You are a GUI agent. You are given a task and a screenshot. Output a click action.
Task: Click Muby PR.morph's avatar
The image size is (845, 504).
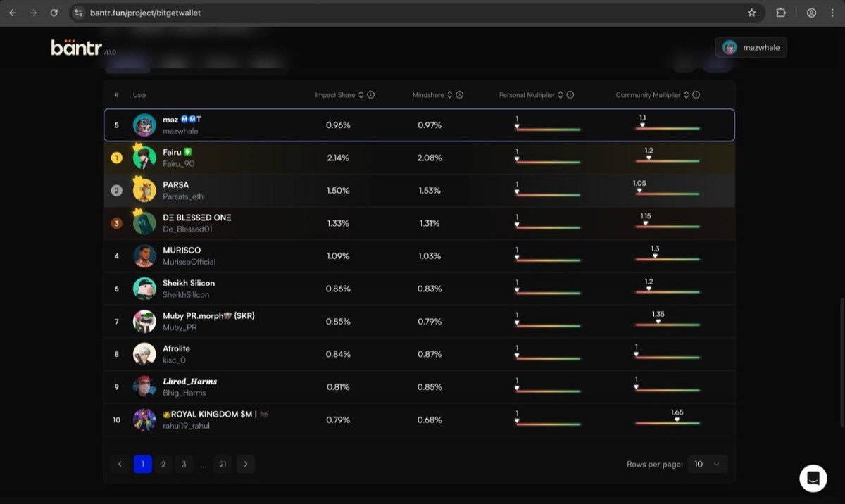tap(144, 322)
